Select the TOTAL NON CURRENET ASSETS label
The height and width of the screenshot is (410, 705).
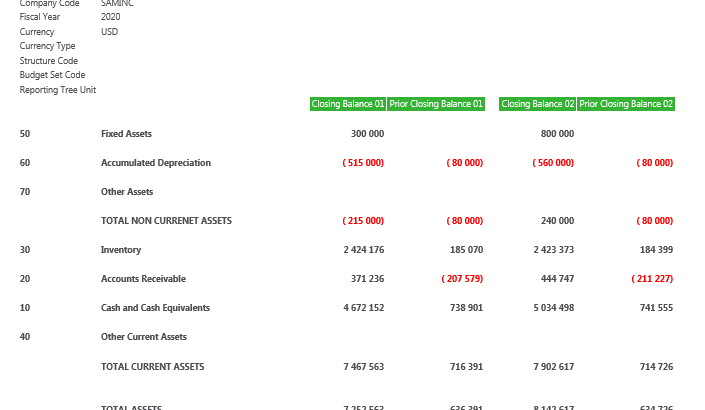(x=166, y=221)
